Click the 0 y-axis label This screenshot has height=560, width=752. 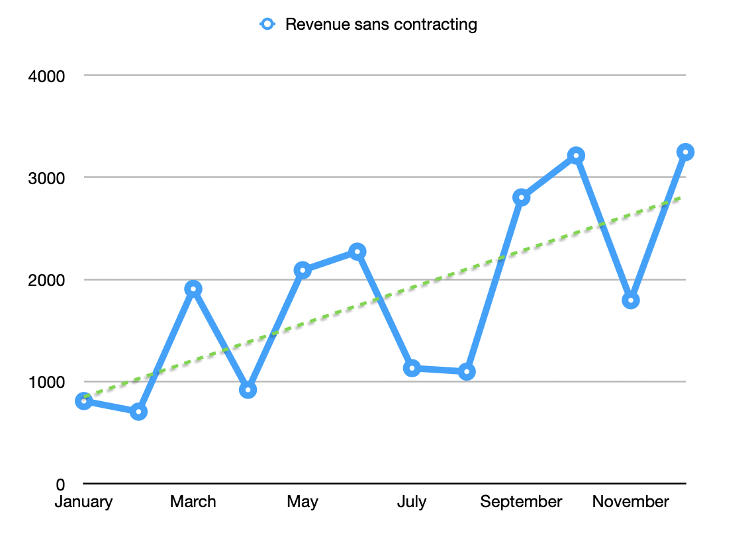[60, 485]
